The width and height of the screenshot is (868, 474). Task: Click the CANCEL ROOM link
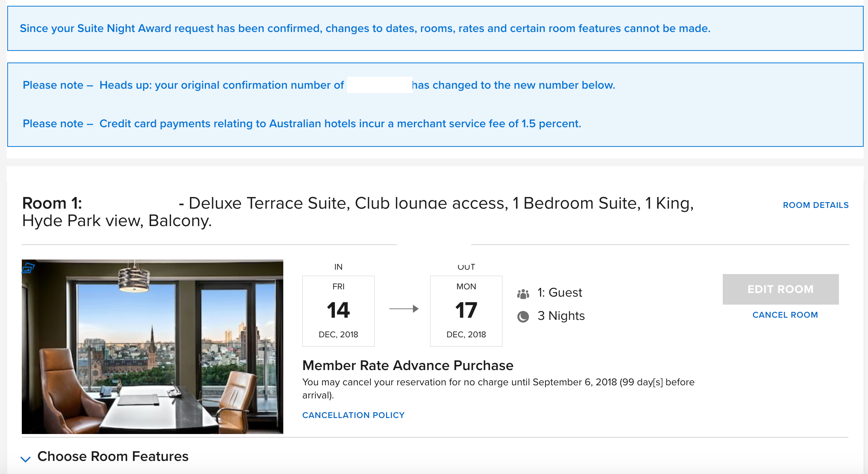coord(785,315)
